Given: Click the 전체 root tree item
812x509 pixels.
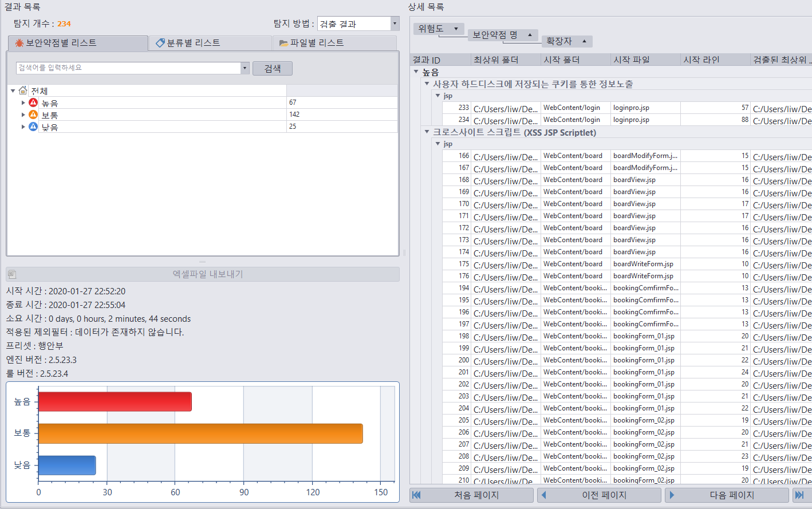Looking at the screenshot, I should 39,91.
